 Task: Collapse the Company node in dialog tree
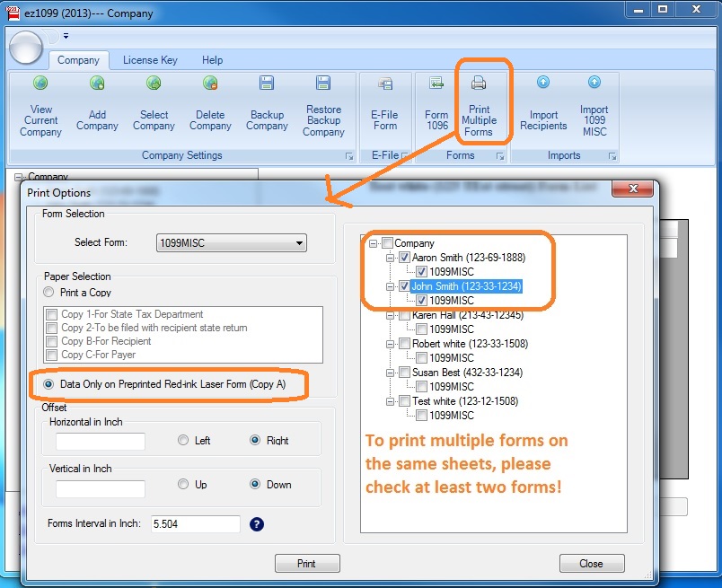[x=373, y=243]
